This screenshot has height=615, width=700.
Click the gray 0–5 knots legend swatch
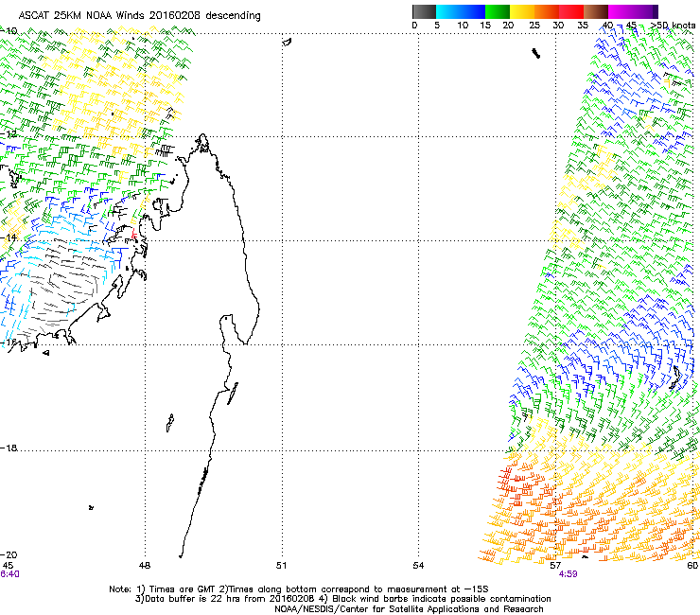pos(424,11)
